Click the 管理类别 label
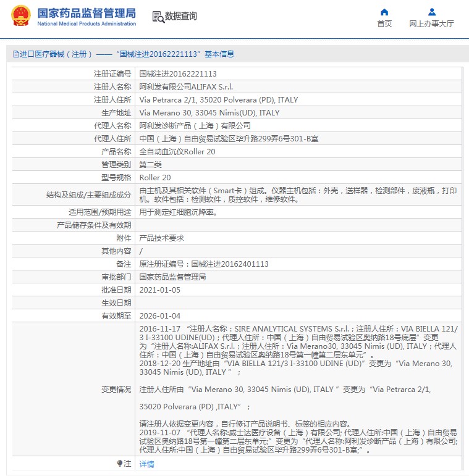This screenshot has height=476, width=469. (x=116, y=165)
